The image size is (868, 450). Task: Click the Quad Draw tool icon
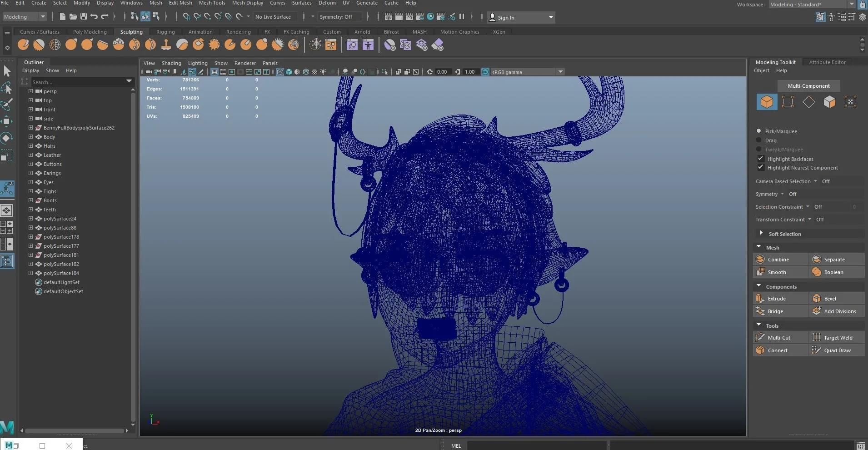(816, 350)
